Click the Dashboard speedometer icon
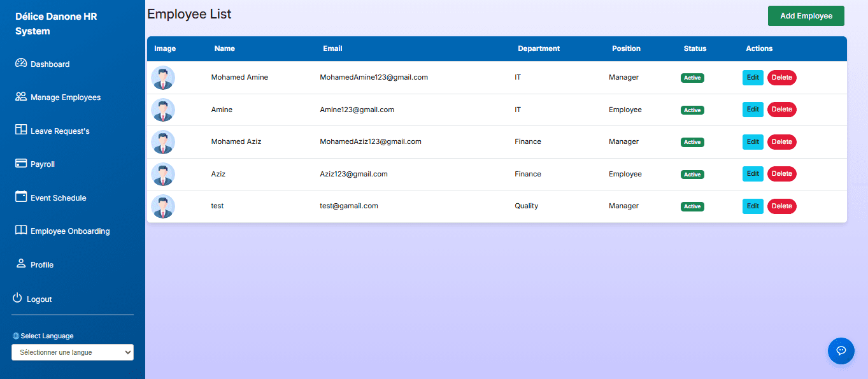Image resolution: width=868 pixels, height=379 pixels. click(21, 63)
